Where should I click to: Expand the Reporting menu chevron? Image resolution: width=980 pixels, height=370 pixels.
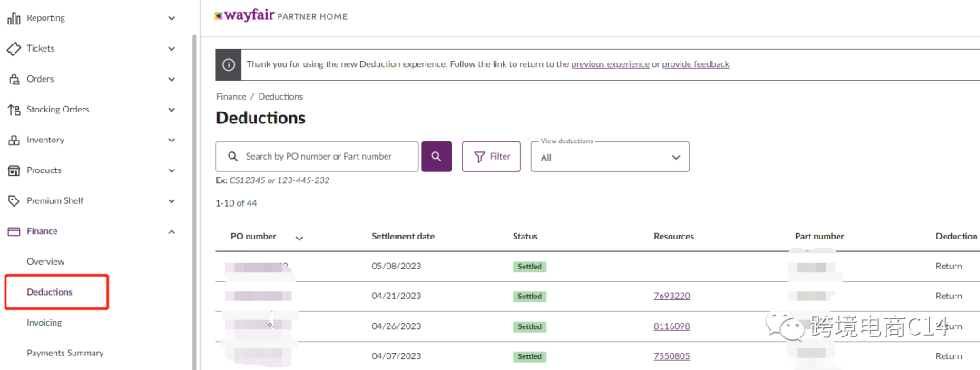tap(171, 18)
